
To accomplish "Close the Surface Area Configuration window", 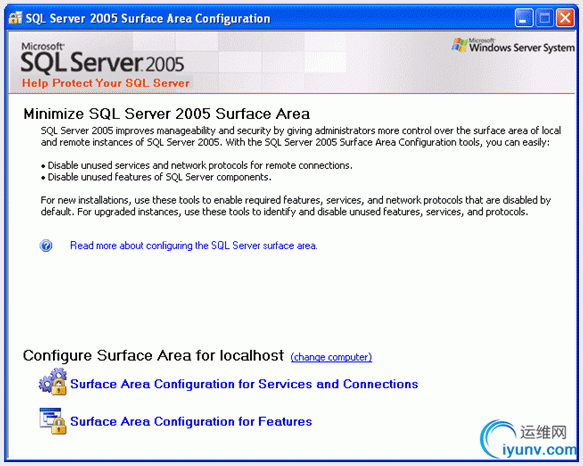I will (x=565, y=18).
